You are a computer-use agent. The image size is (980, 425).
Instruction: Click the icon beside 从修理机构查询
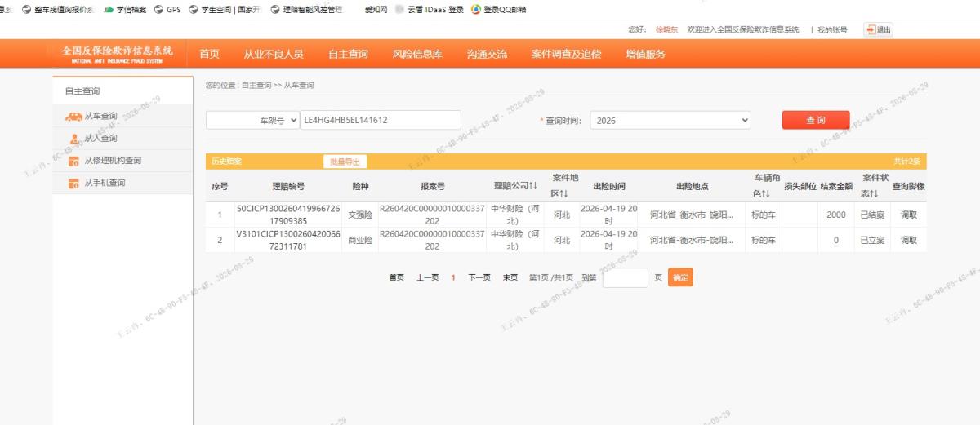click(x=73, y=161)
